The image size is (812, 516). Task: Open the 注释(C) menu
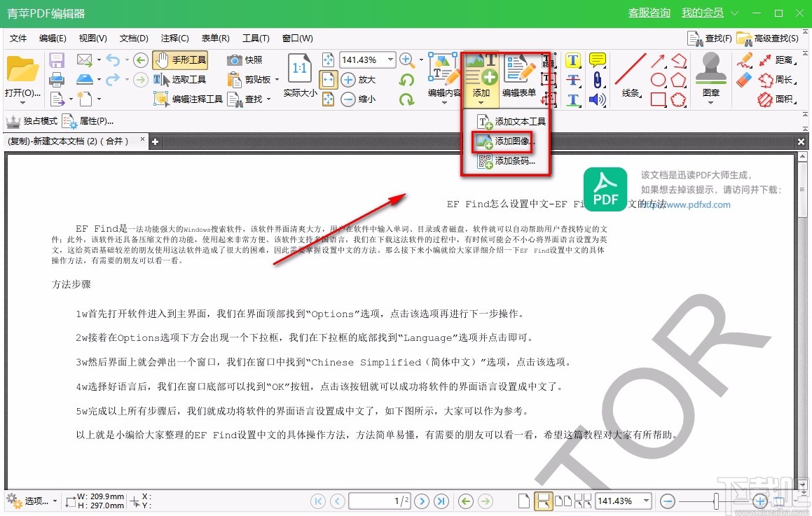click(x=174, y=39)
